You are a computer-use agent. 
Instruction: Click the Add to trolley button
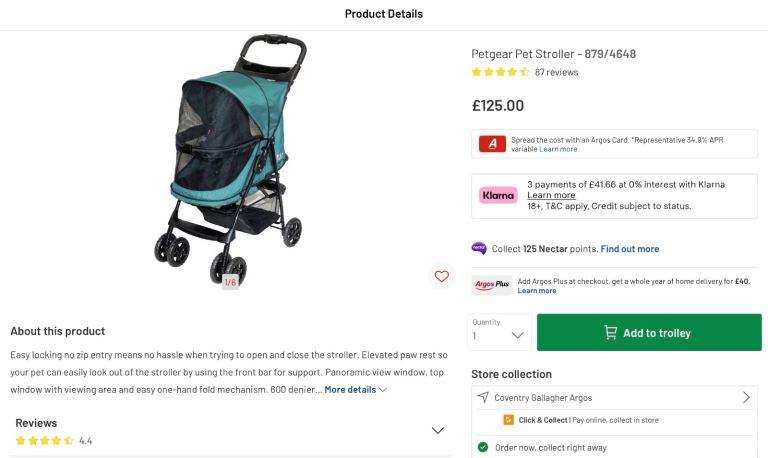[x=649, y=333]
